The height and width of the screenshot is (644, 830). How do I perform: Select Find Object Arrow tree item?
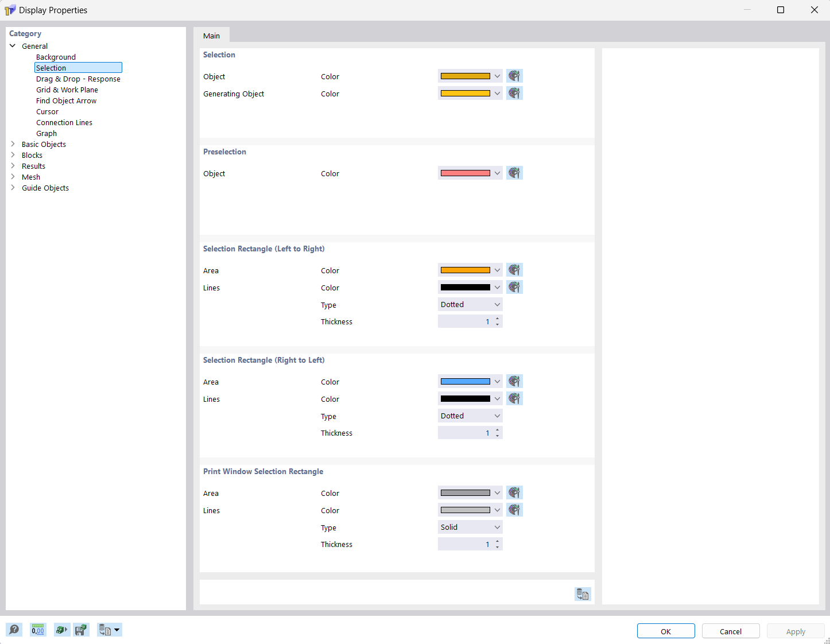click(66, 100)
